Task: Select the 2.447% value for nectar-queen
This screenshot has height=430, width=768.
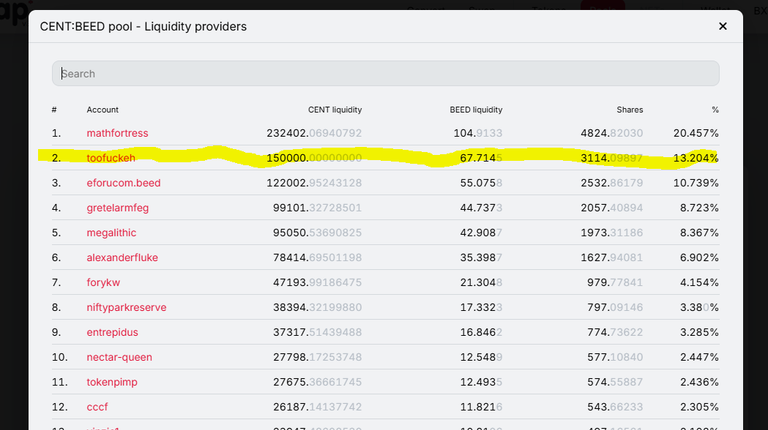Action: click(699, 357)
